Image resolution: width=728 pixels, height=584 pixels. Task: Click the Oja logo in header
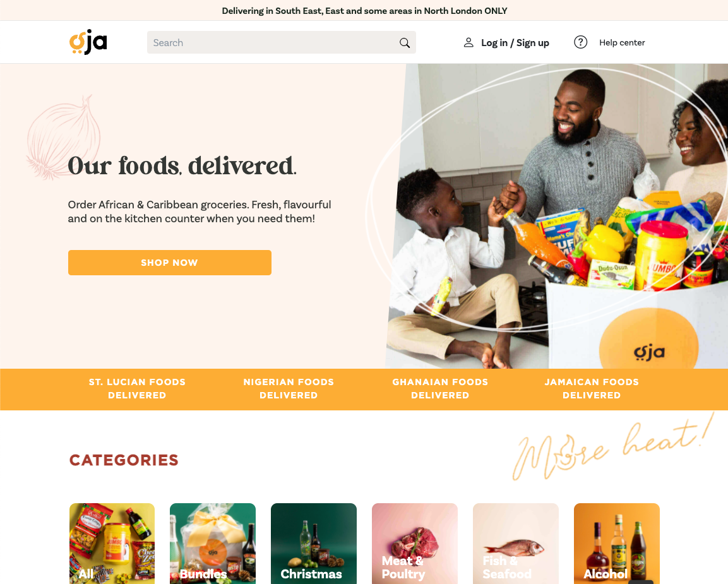coord(88,42)
